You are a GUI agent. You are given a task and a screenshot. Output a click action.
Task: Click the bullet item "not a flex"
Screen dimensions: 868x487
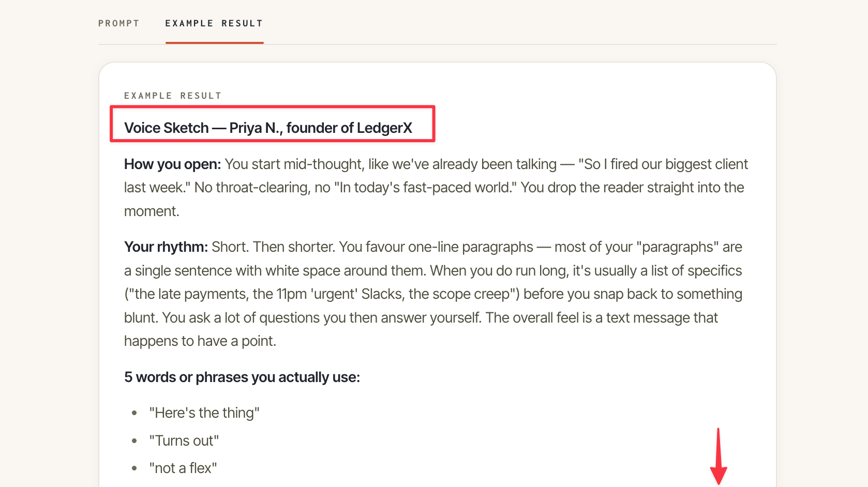tap(183, 468)
